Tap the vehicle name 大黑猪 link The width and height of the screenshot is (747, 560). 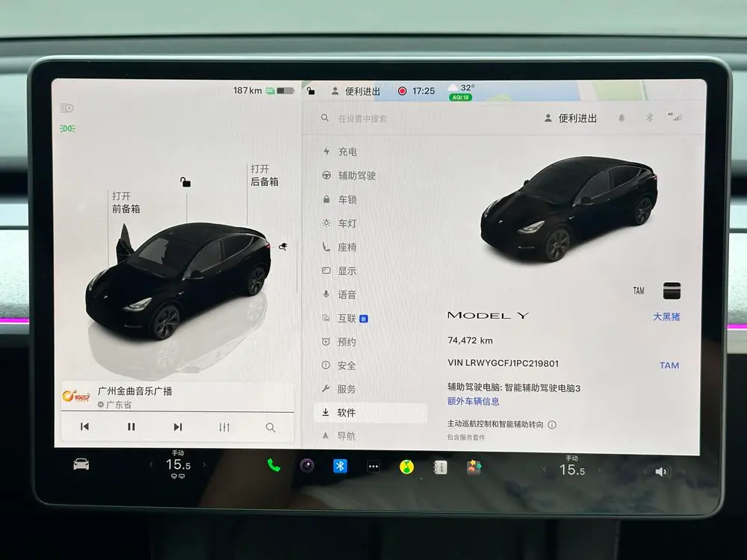(x=666, y=317)
